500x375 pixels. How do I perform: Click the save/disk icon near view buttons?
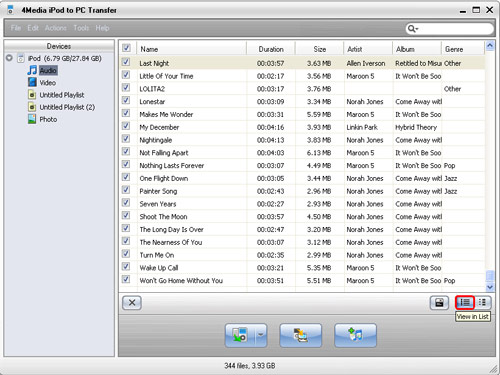439,303
